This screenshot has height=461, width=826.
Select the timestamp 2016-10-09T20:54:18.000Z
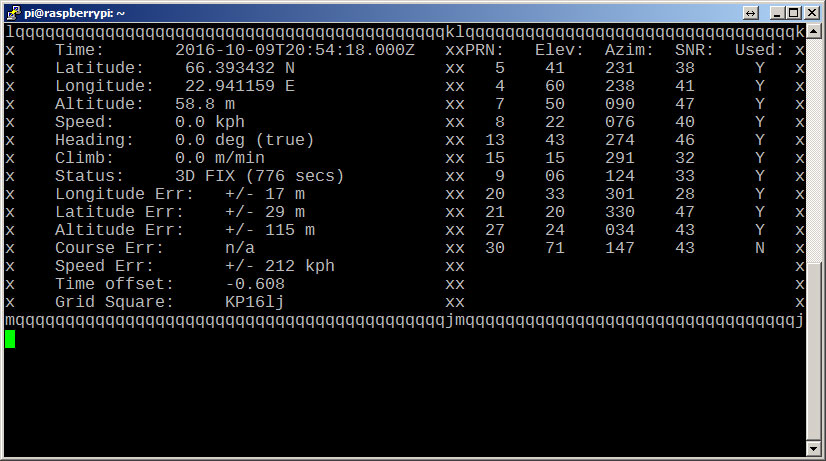tap(294, 51)
